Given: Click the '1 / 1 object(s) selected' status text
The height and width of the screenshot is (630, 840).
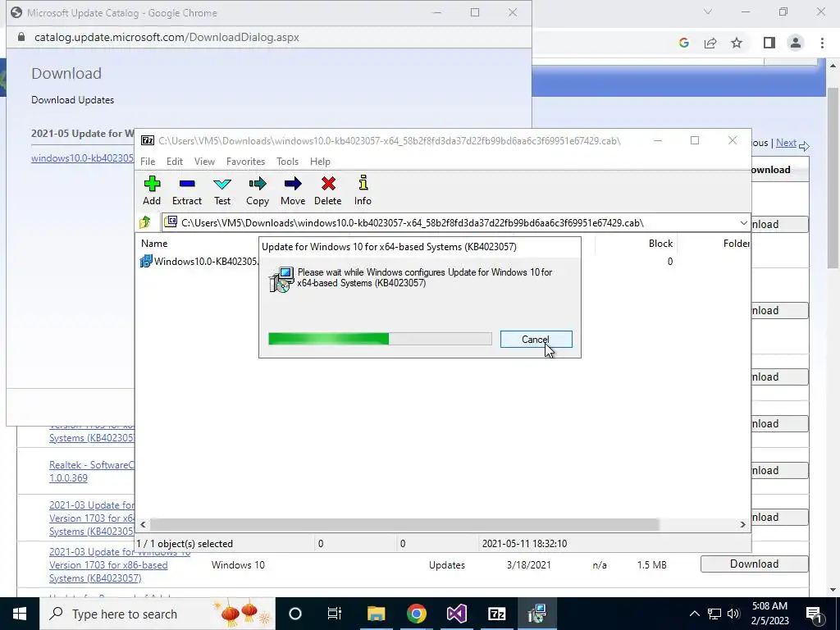Looking at the screenshot, I should point(185,543).
